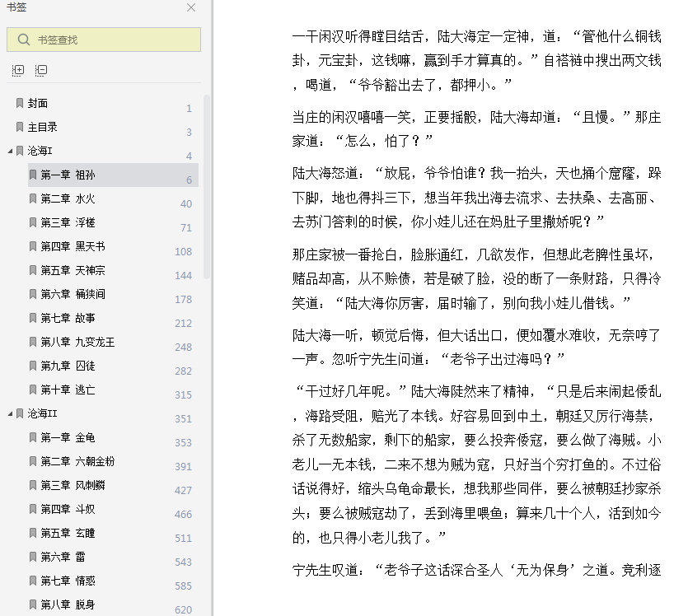
Task: Click bookmark icon beside 封面
Action: [20, 103]
